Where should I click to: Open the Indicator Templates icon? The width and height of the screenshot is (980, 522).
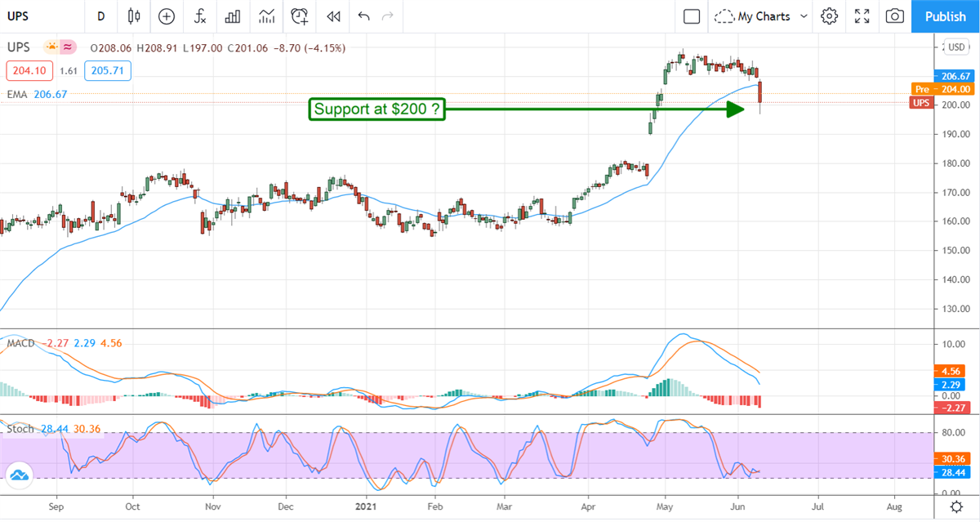point(266,16)
